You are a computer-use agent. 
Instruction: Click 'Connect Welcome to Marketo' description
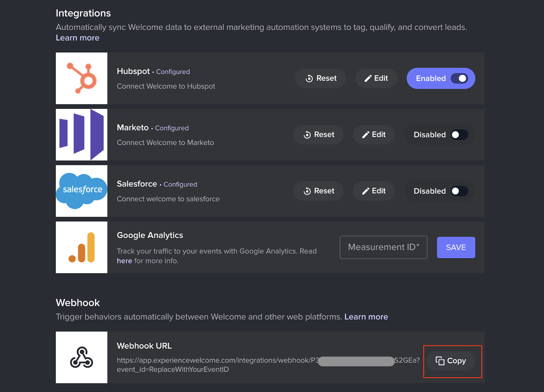pos(165,143)
